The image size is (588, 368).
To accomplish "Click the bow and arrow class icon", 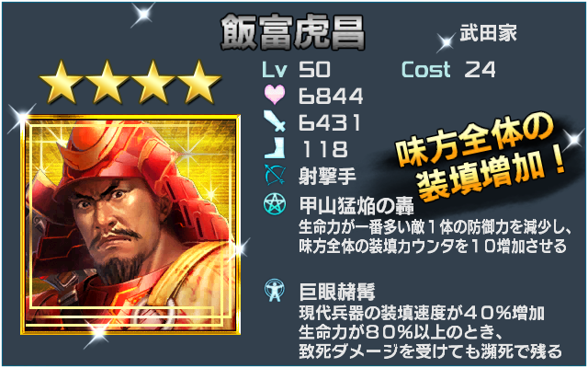I will (x=275, y=175).
